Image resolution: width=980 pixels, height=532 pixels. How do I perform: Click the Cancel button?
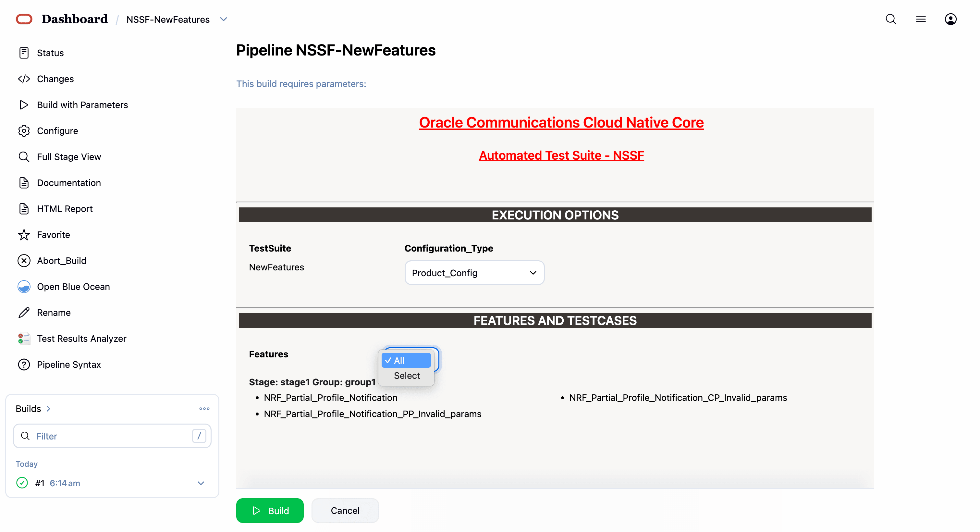tap(345, 510)
